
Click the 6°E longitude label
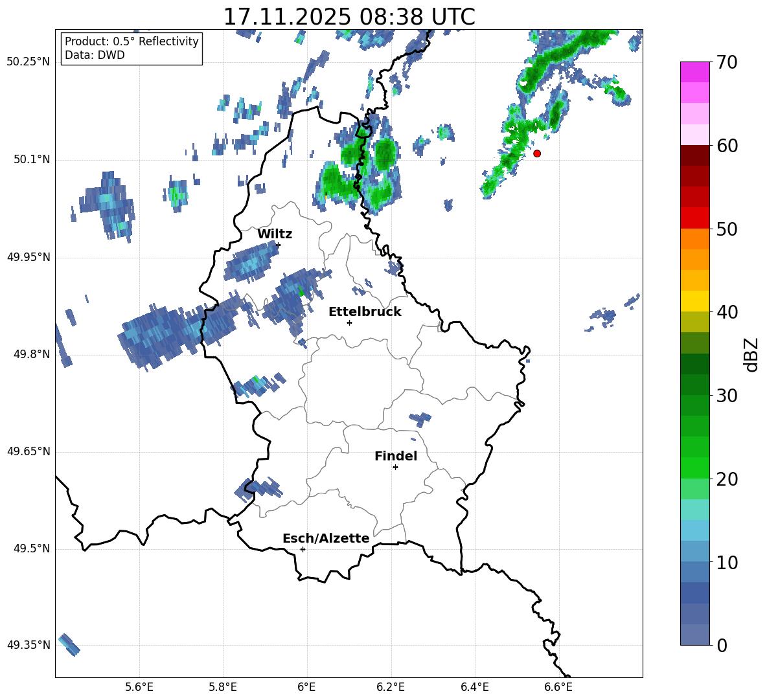coord(306,687)
